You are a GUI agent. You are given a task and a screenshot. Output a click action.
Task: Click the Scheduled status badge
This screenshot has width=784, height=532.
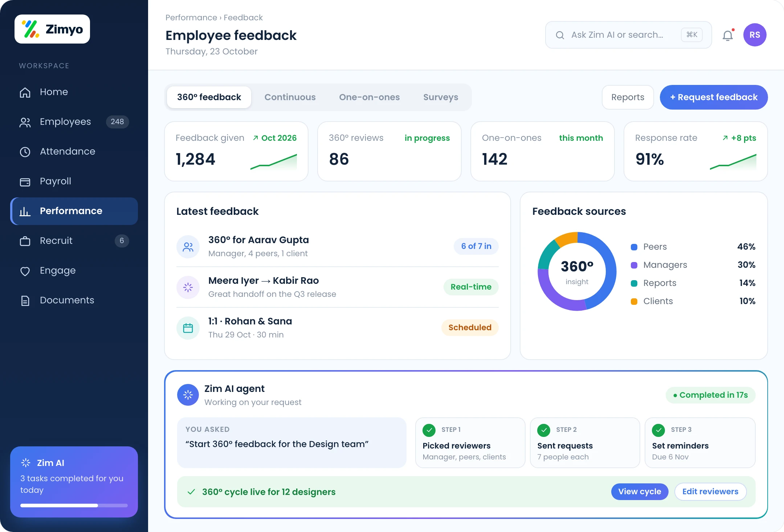click(470, 328)
